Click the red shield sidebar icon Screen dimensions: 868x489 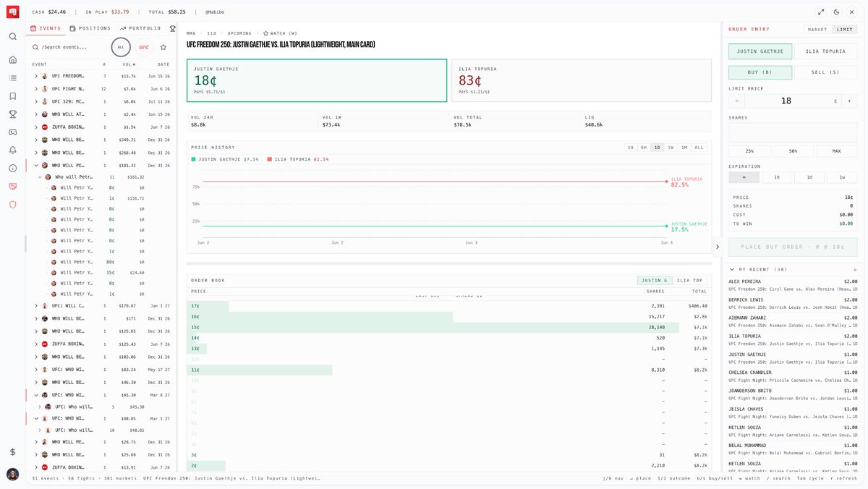tap(13, 205)
